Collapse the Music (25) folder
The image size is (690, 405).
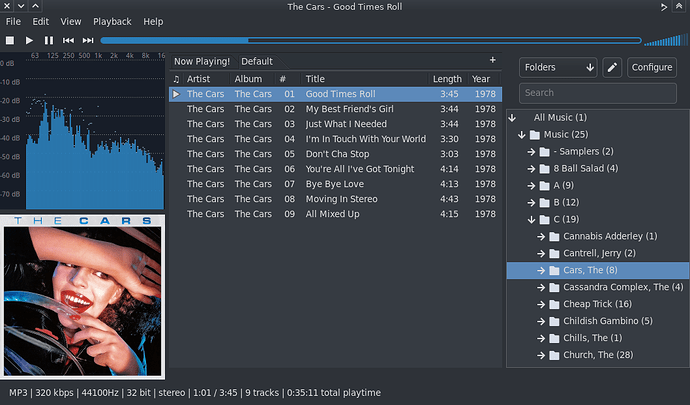[521, 135]
